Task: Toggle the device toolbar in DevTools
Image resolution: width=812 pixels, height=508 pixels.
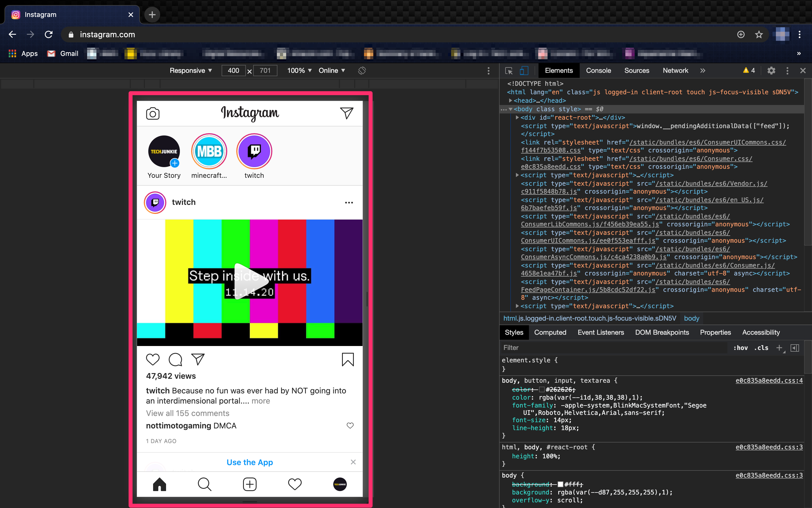Action: click(x=524, y=71)
